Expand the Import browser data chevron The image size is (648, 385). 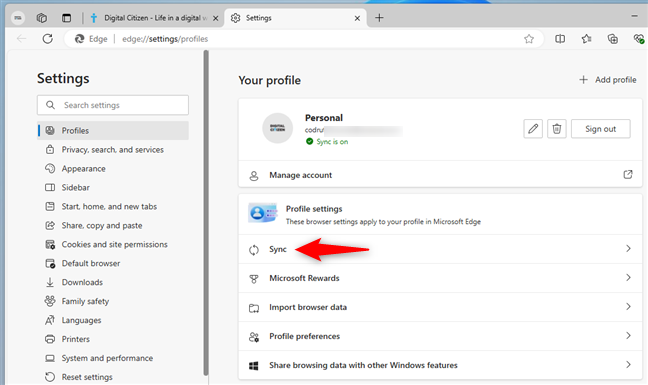pyautogui.click(x=628, y=306)
